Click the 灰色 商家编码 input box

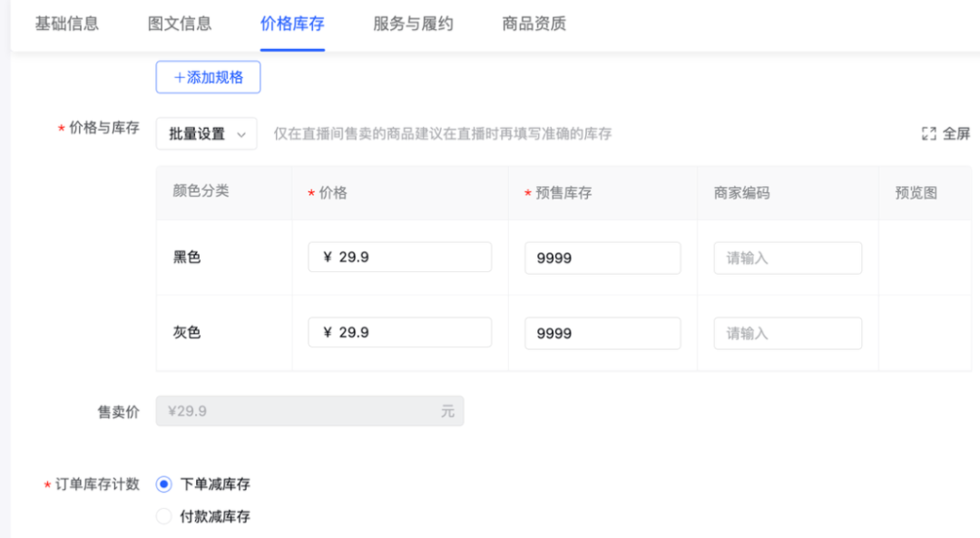(x=788, y=333)
